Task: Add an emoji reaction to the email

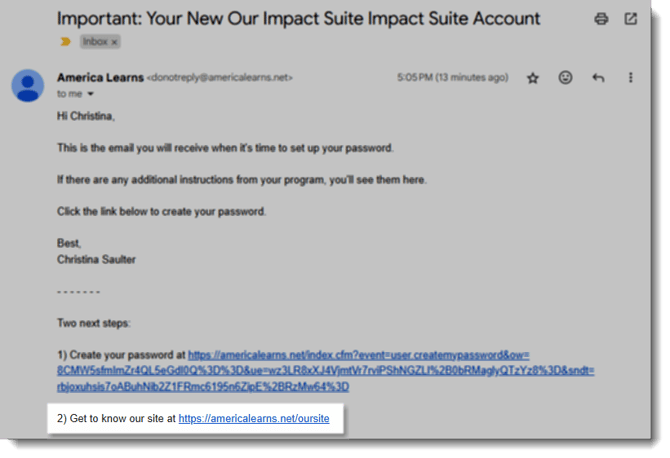Action: click(565, 78)
